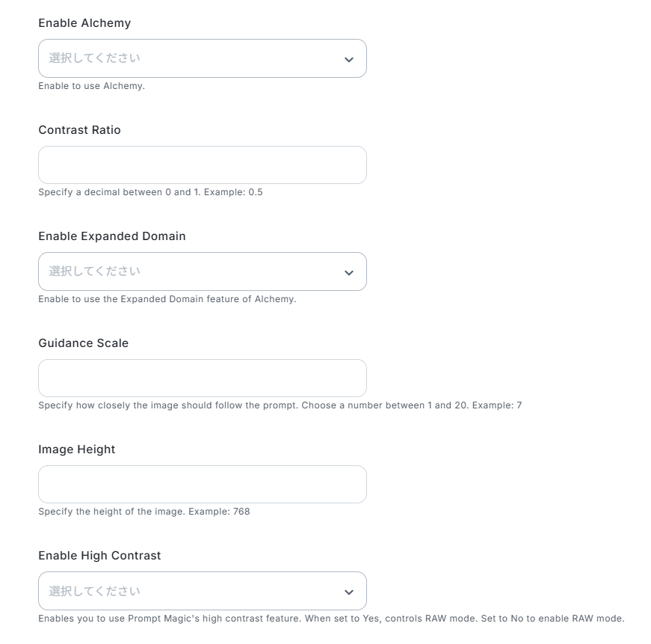651x644 pixels.
Task: Focus the Guidance Scale input field
Action: point(202,378)
